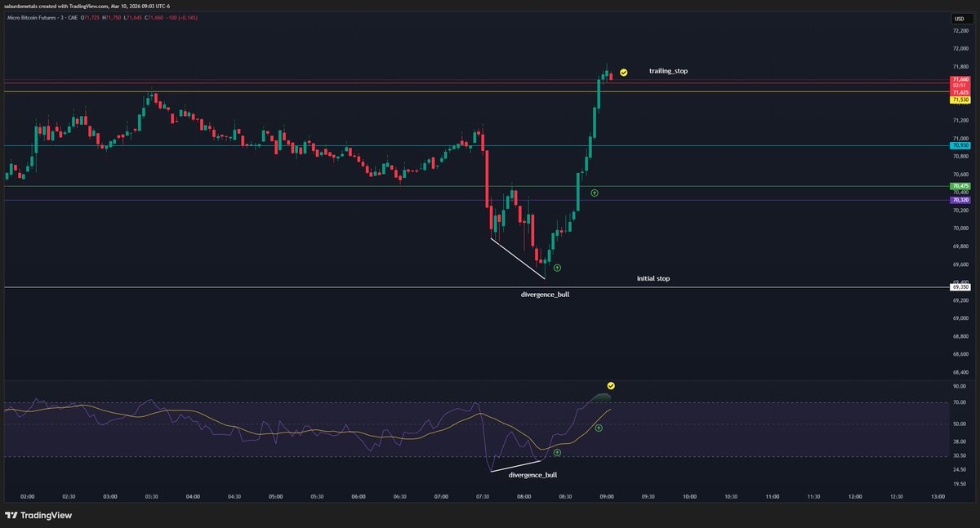This screenshot has width=980, height=528.
Task: Click the green up-arrow near RSI 50.00 level
Action: [599, 427]
